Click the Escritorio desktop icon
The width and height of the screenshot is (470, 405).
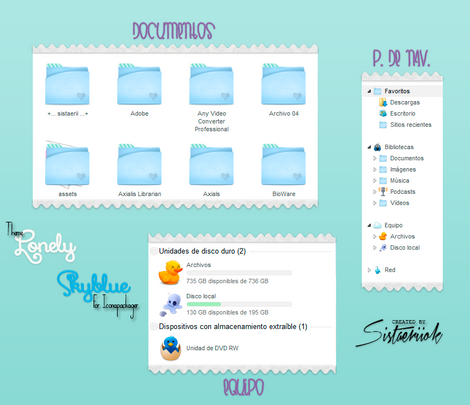pyautogui.click(x=383, y=114)
